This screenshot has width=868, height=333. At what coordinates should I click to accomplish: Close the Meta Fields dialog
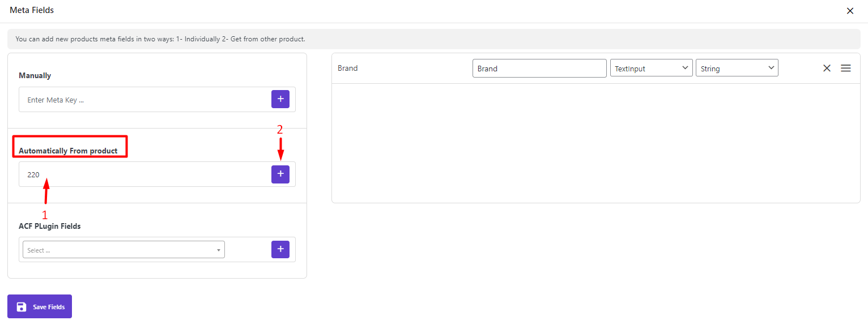coord(850,11)
